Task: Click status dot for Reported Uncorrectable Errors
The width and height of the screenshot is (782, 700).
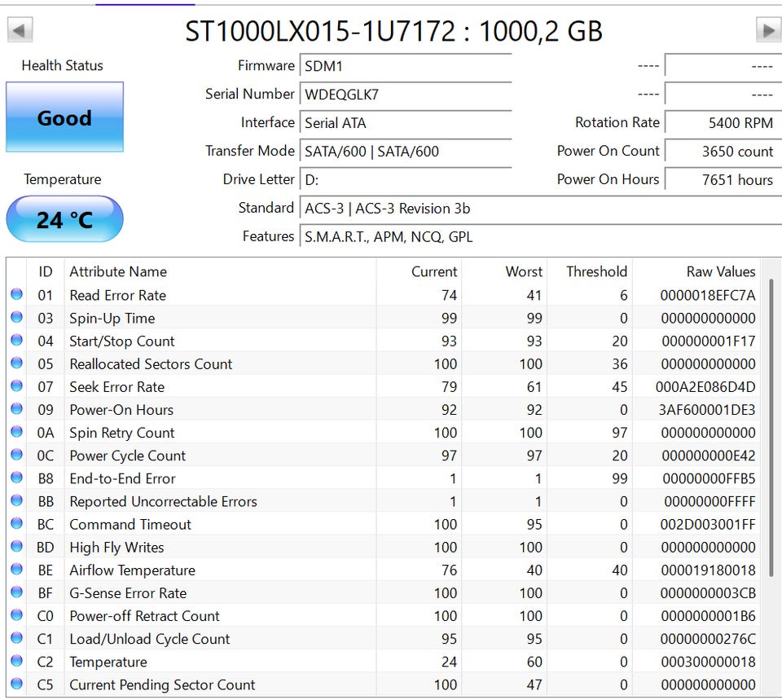Action: pos(16,501)
